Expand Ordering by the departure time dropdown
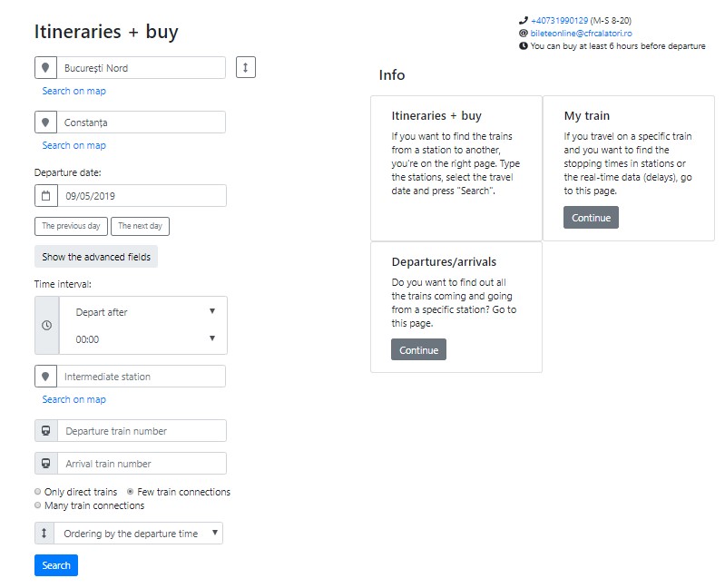Viewport: 725px width, 588px height. click(138, 533)
